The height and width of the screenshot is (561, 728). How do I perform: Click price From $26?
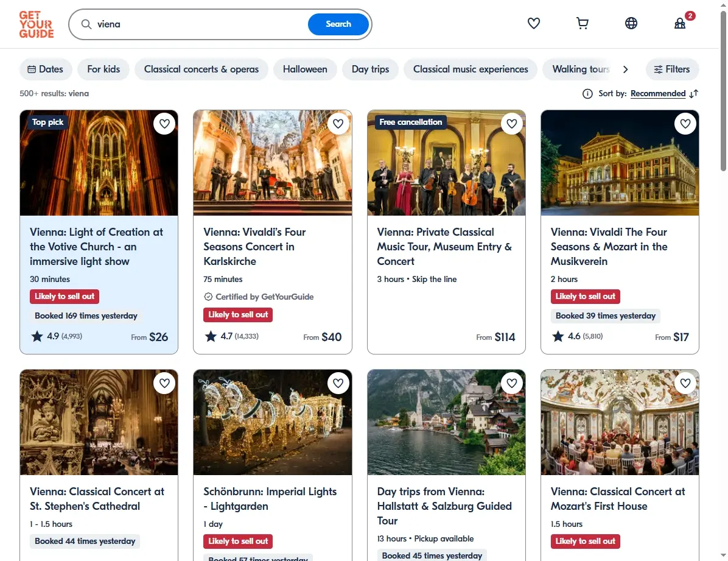150,337
